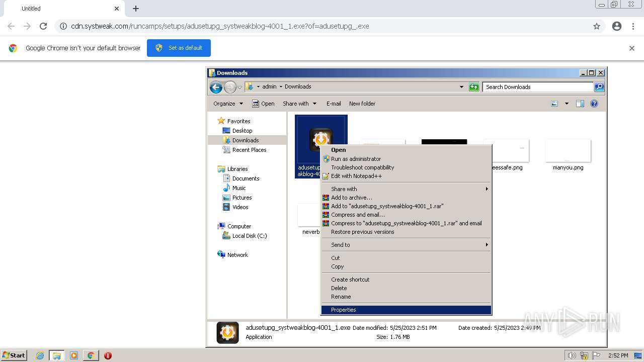
Task: Click the red security alert taskbar icon
Action: pos(108,355)
